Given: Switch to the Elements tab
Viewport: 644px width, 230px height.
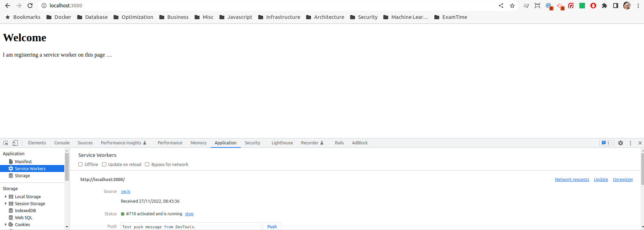Looking at the screenshot, I should pos(37,143).
